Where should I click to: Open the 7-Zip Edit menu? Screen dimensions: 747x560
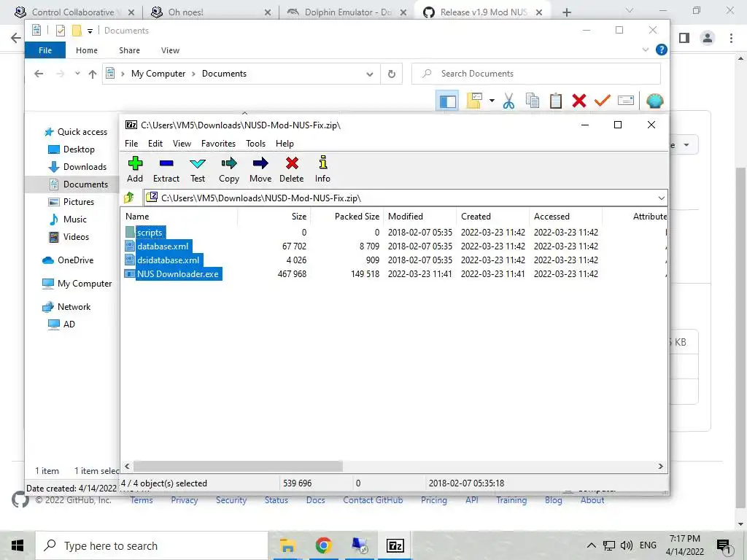pos(155,144)
